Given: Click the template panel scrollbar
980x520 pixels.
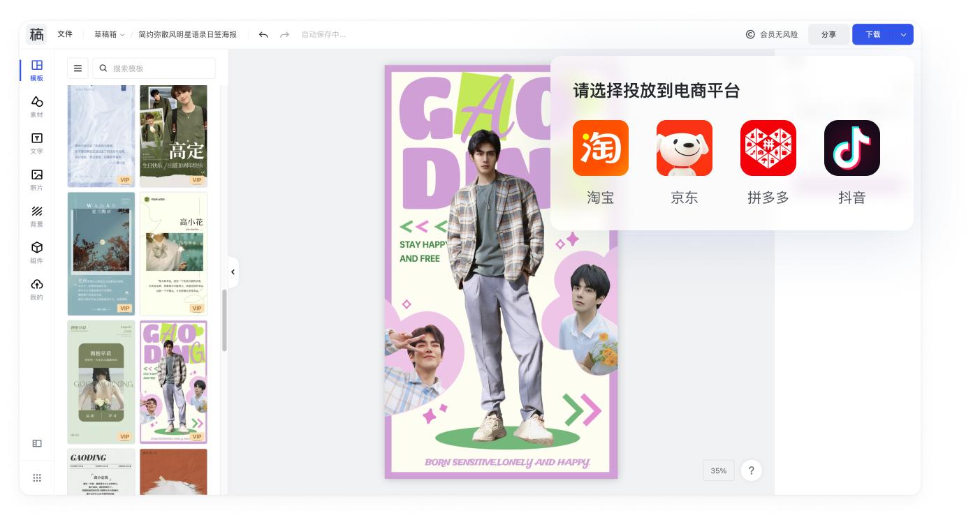Looking at the screenshot, I should click(x=224, y=320).
